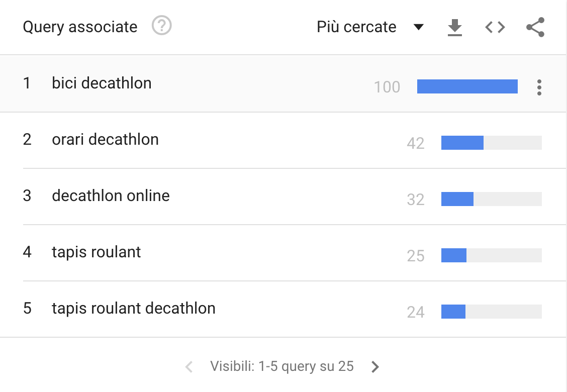Open the embed code view
567x392 pixels.
pyautogui.click(x=495, y=27)
